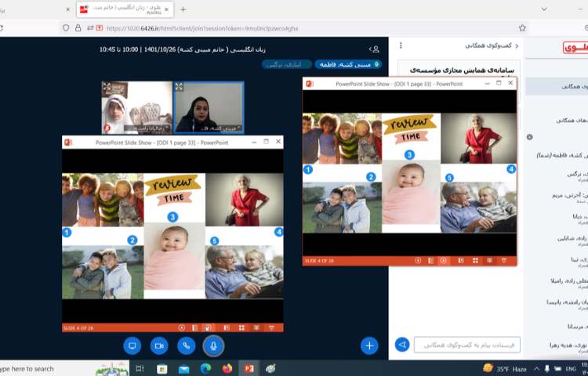
Task: Toggle the users list panel icon
Action: point(374,49)
